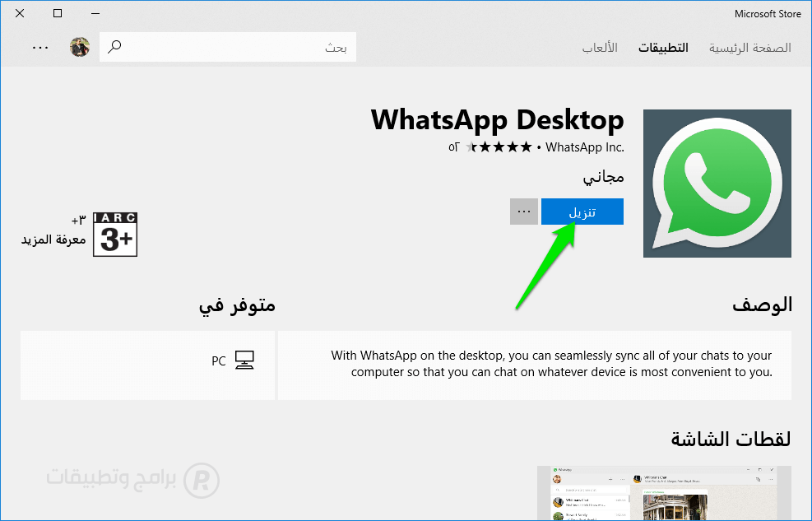Viewport: 812px width, 521px height.
Task: Click the متوفر في heading
Action: (x=237, y=305)
